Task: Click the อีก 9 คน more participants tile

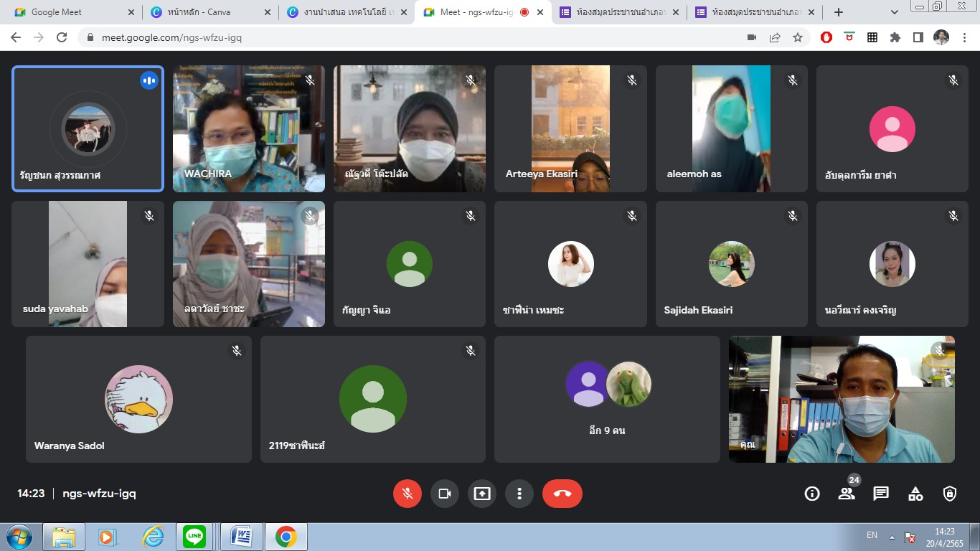Action: pyautogui.click(x=607, y=399)
